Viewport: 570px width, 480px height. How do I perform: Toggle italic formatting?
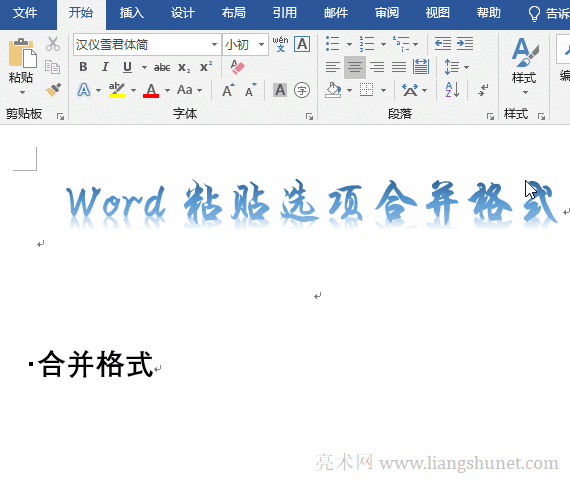click(105, 67)
